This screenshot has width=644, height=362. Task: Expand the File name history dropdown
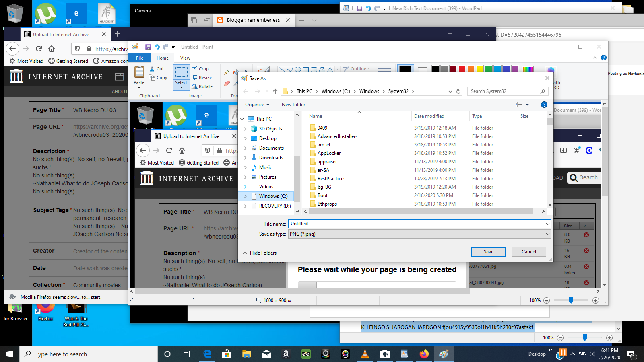[547, 224]
